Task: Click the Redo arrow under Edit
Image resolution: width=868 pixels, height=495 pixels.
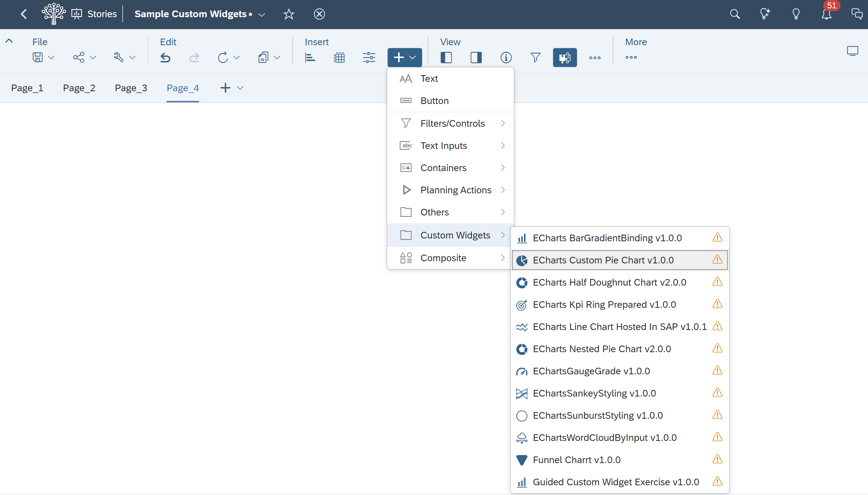Action: coord(194,57)
